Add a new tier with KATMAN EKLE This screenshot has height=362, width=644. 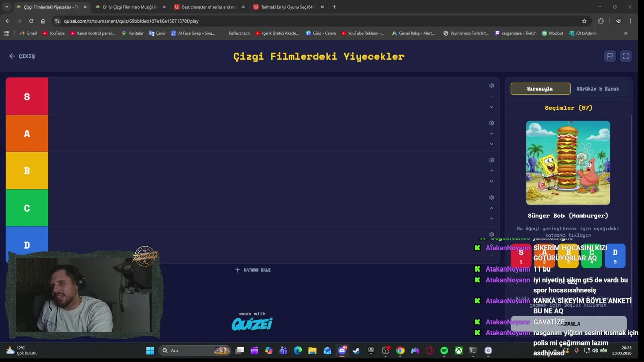pos(253,270)
